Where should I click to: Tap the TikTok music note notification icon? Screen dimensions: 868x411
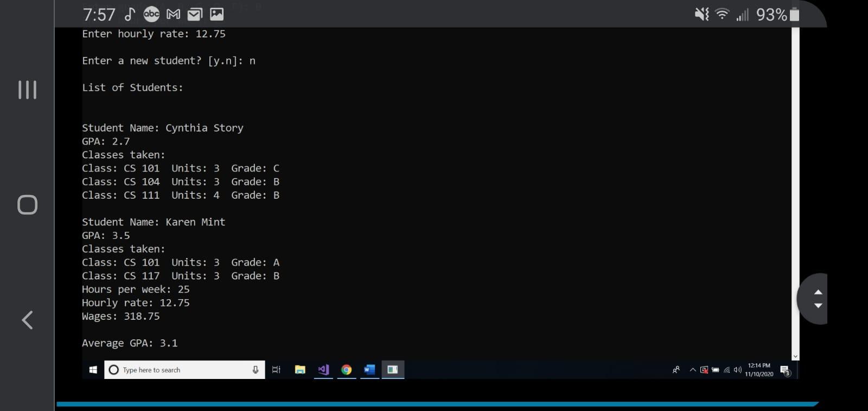click(129, 15)
